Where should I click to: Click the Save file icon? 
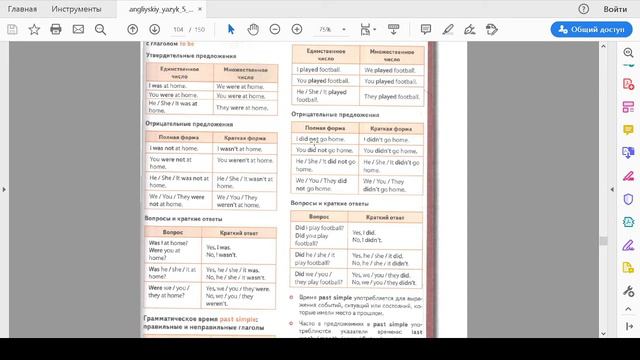12,29
